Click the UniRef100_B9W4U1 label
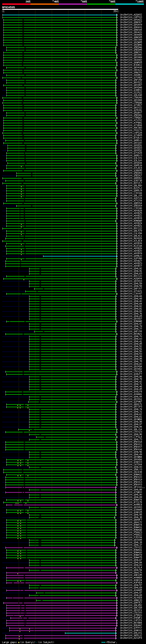Screen dimensions: 146x644 click(x=131, y=550)
